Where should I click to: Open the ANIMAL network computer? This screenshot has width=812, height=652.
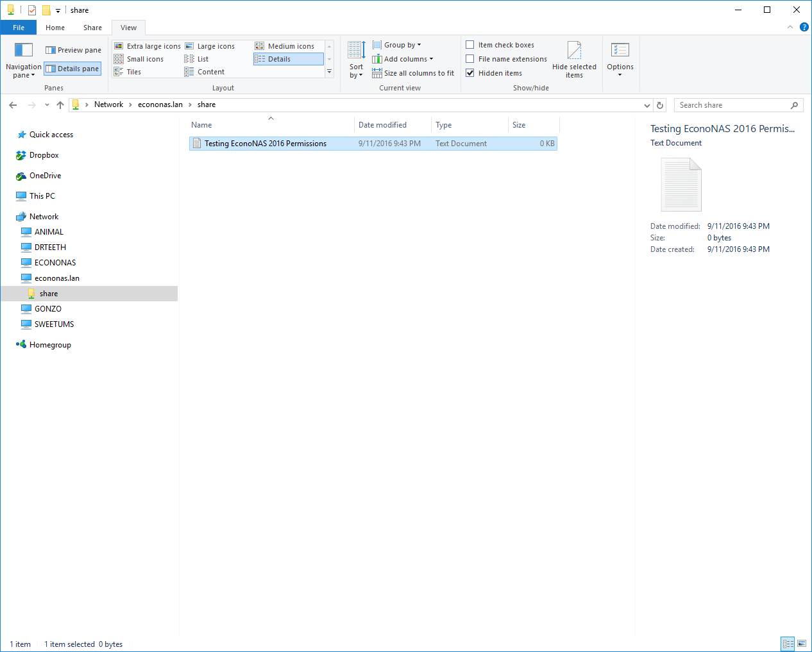49,232
